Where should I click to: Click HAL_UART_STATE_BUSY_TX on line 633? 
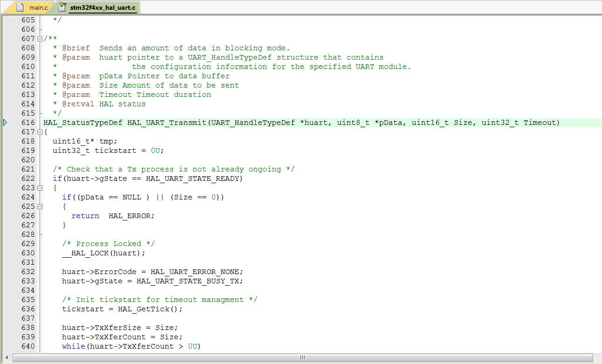187,281
